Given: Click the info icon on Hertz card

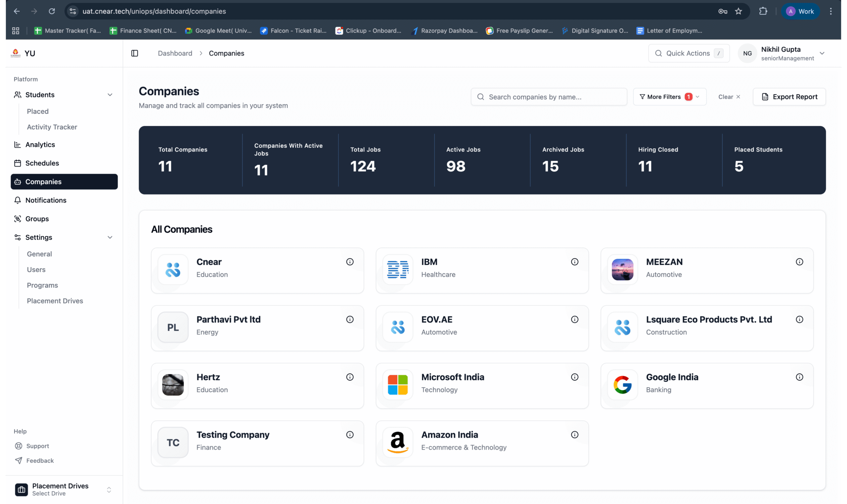Looking at the screenshot, I should coord(350,377).
